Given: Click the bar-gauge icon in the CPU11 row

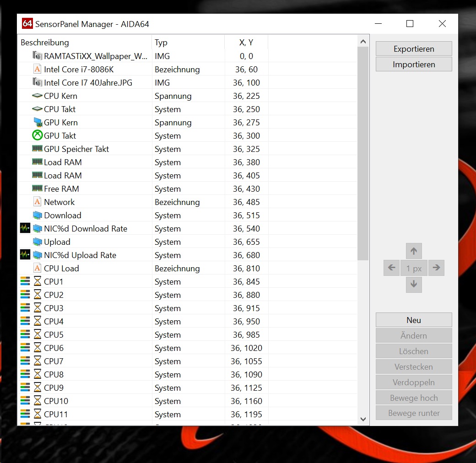Looking at the screenshot, I should [x=25, y=414].
